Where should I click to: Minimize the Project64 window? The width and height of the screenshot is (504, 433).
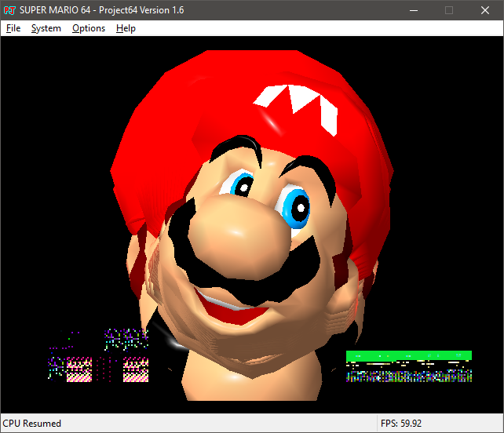click(x=414, y=10)
